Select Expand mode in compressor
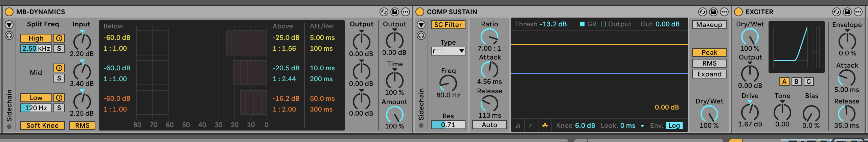Viewport: 868px width, 142px height. click(709, 74)
